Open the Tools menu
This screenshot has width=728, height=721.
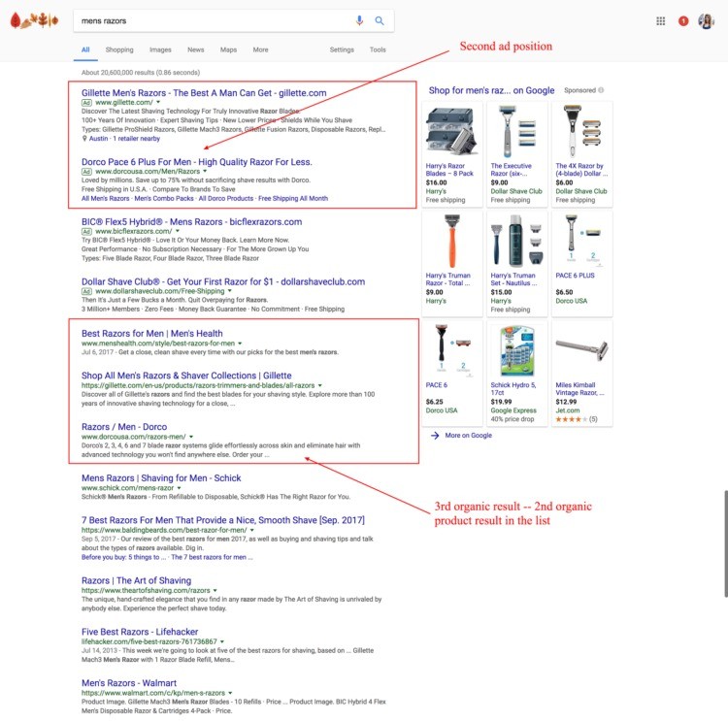point(378,49)
